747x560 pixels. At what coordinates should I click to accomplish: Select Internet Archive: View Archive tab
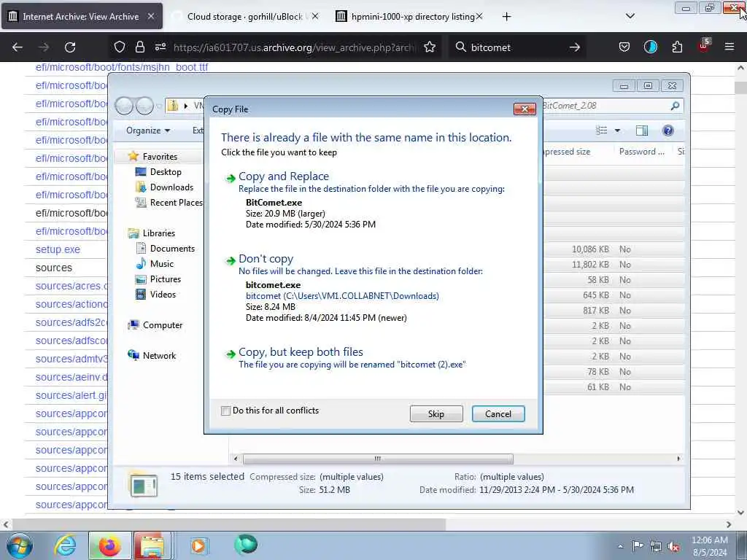tap(82, 17)
